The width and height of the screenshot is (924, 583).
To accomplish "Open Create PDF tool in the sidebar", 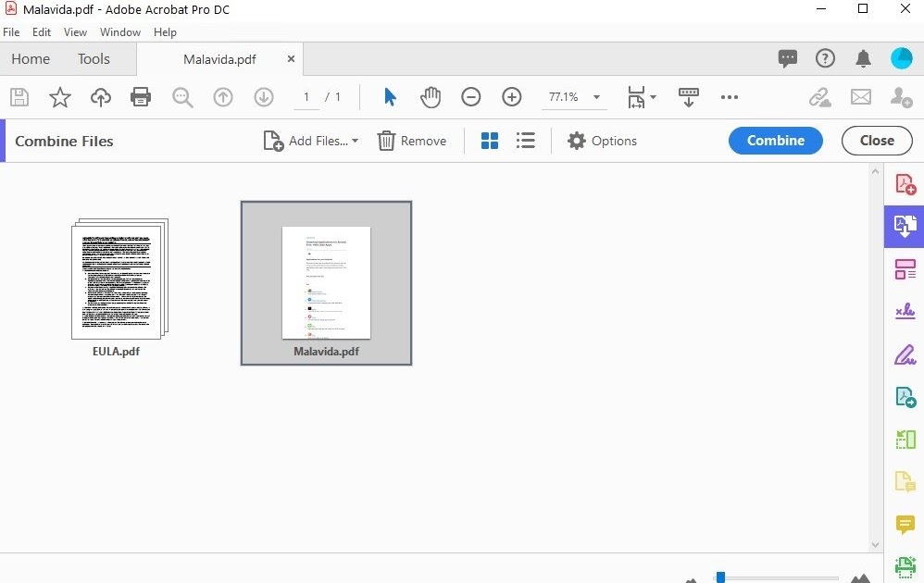I will coord(905,184).
